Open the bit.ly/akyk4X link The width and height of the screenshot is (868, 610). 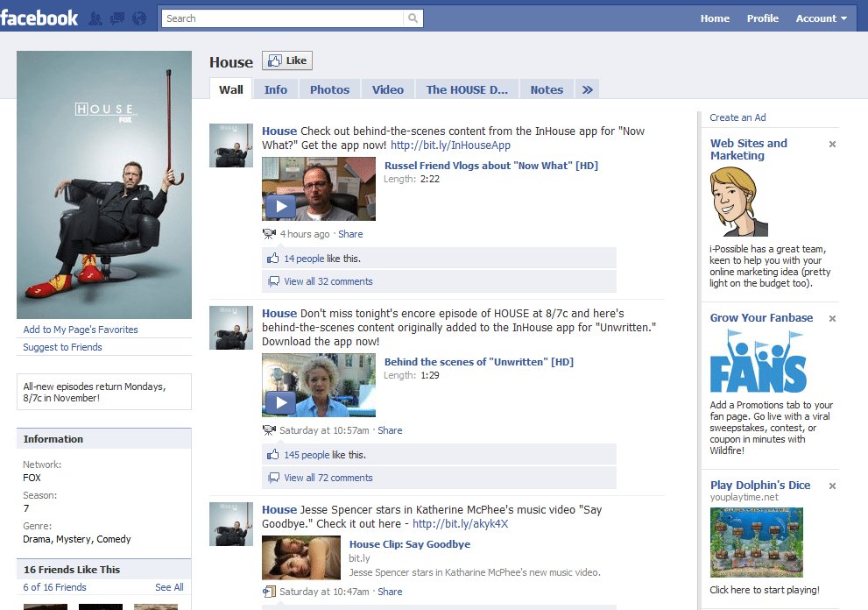(460, 523)
